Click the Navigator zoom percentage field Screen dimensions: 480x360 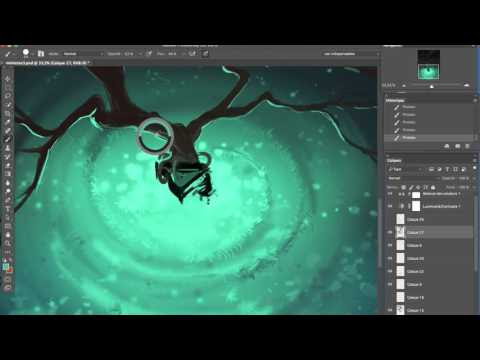(x=389, y=86)
